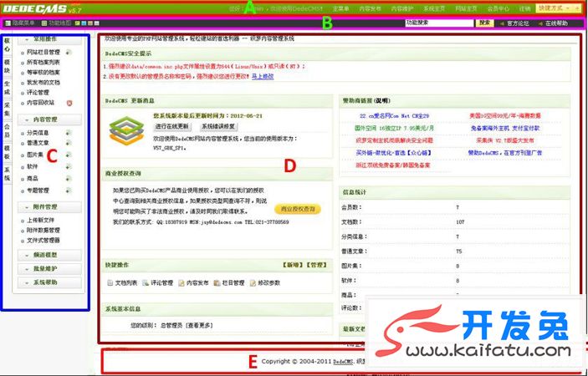Open the 快捷方式 dropdown in the header
The image size is (588, 376).
(558, 8)
